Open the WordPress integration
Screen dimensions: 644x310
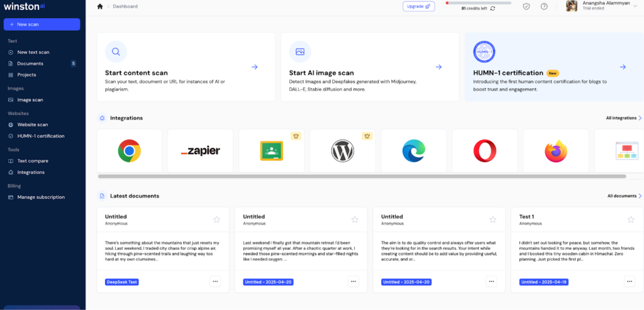click(x=343, y=151)
